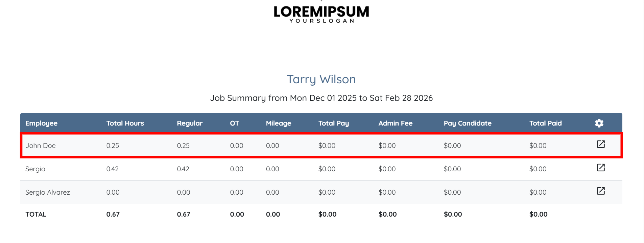Select Sergio's total hours 0.42 cell
Viewport: 644px width, 243px height.
pyautogui.click(x=113, y=169)
